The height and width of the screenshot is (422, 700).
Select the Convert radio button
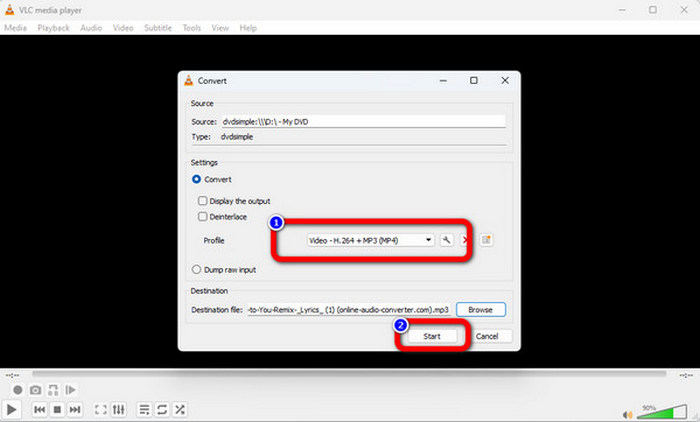tap(196, 179)
